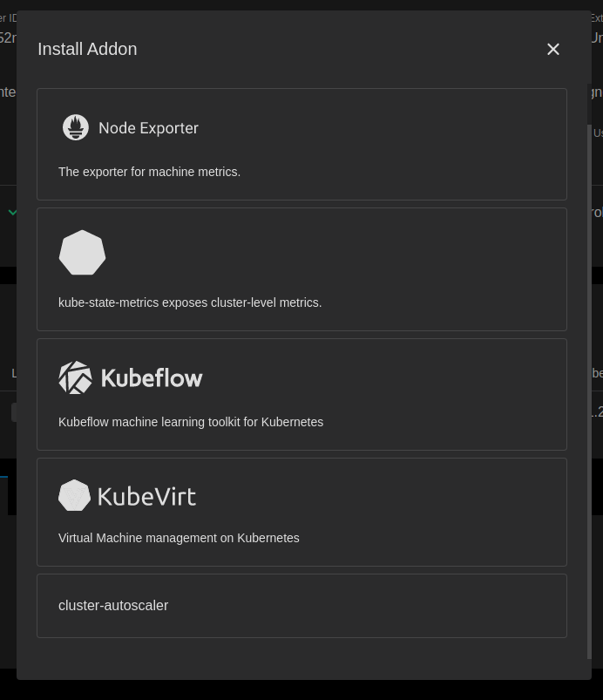This screenshot has height=700, width=603.
Task: Click the cluster-level metrics description text
Action: (190, 302)
